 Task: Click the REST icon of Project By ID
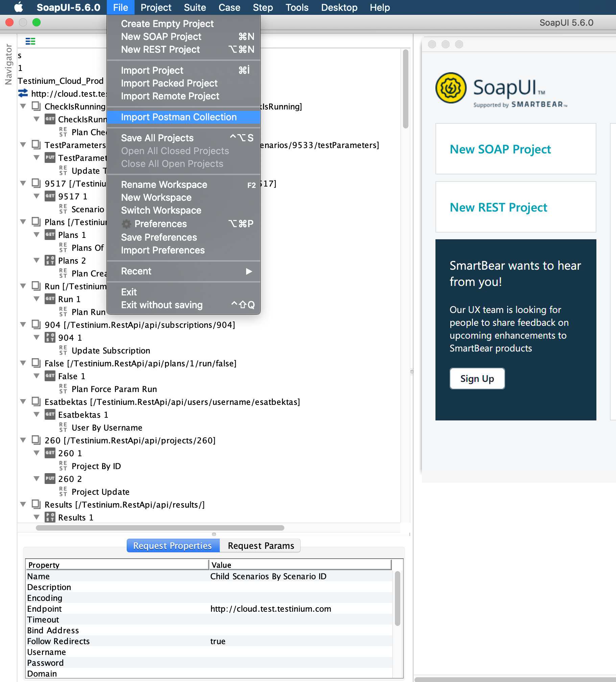(x=63, y=466)
